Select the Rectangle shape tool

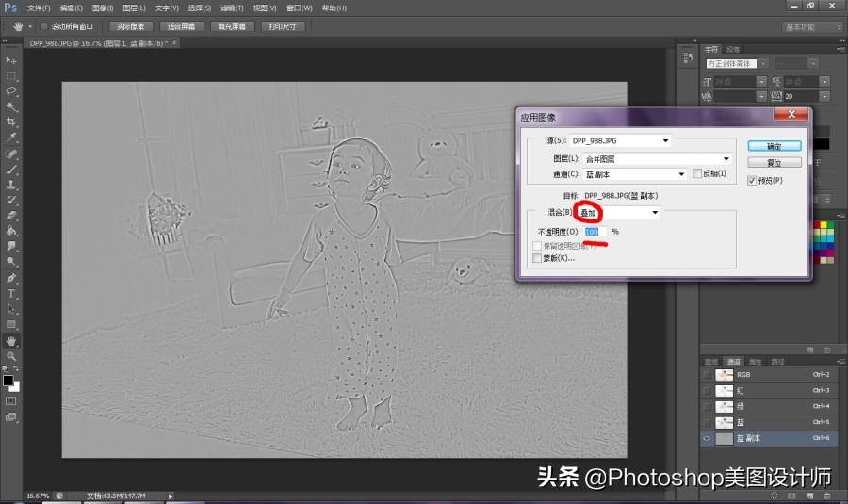pyautogui.click(x=11, y=324)
